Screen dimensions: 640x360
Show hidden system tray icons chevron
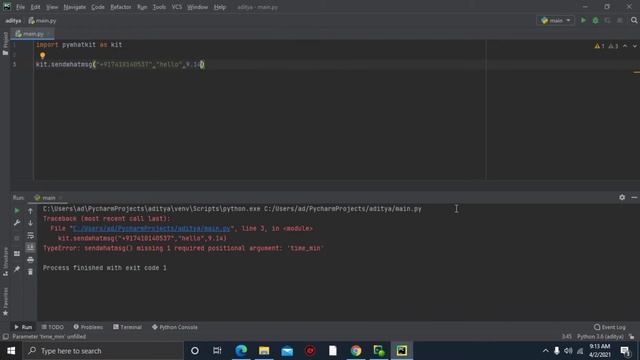(545, 351)
